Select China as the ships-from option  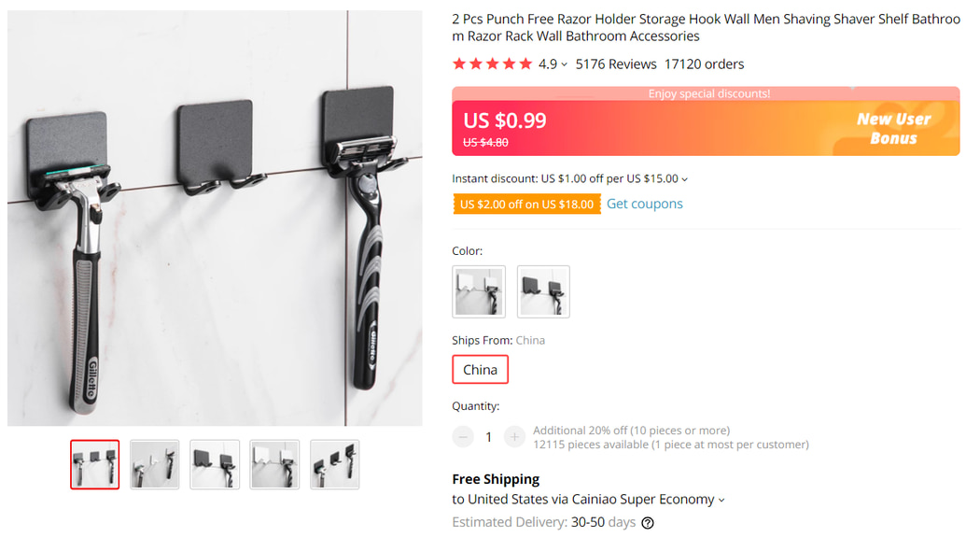[480, 370]
